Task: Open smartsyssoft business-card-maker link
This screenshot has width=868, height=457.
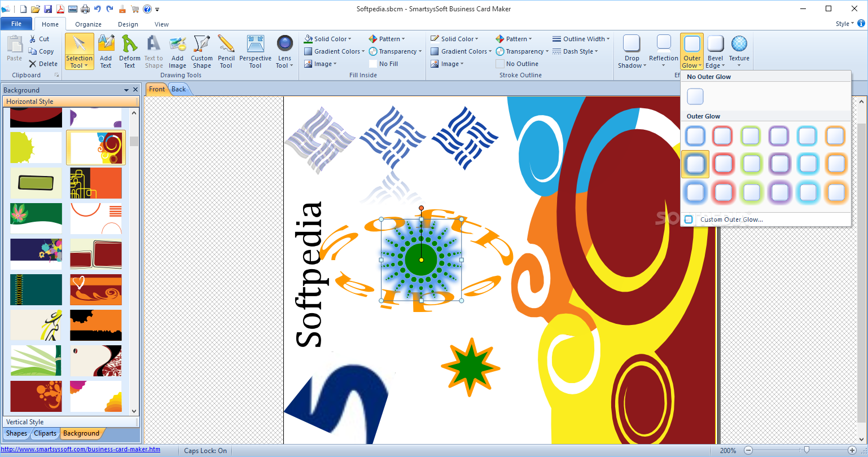Action: coord(81,450)
